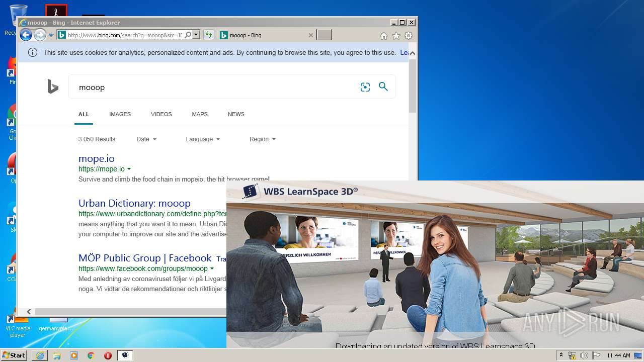Viewport: 644px width, 362px height.
Task: Switch to the MAPS tab
Action: (x=200, y=114)
